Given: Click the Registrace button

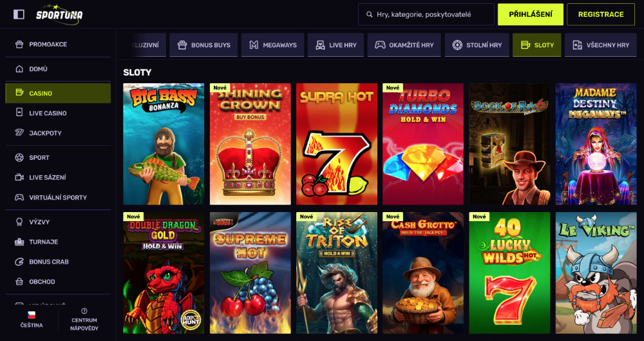Looking at the screenshot, I should (x=600, y=14).
